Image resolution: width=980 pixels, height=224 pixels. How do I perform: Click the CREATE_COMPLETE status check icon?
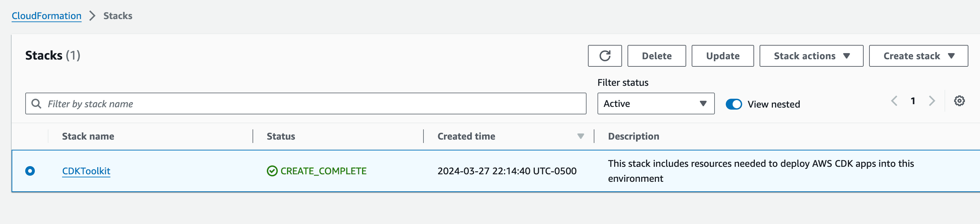(x=272, y=171)
